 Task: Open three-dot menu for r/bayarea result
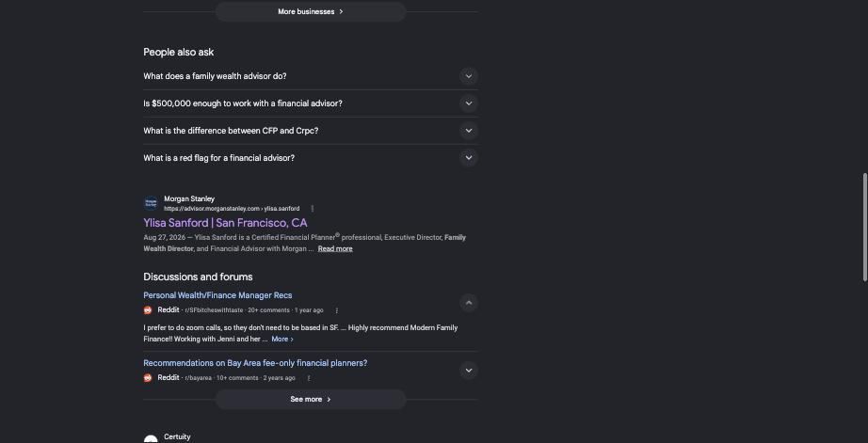coord(309,378)
